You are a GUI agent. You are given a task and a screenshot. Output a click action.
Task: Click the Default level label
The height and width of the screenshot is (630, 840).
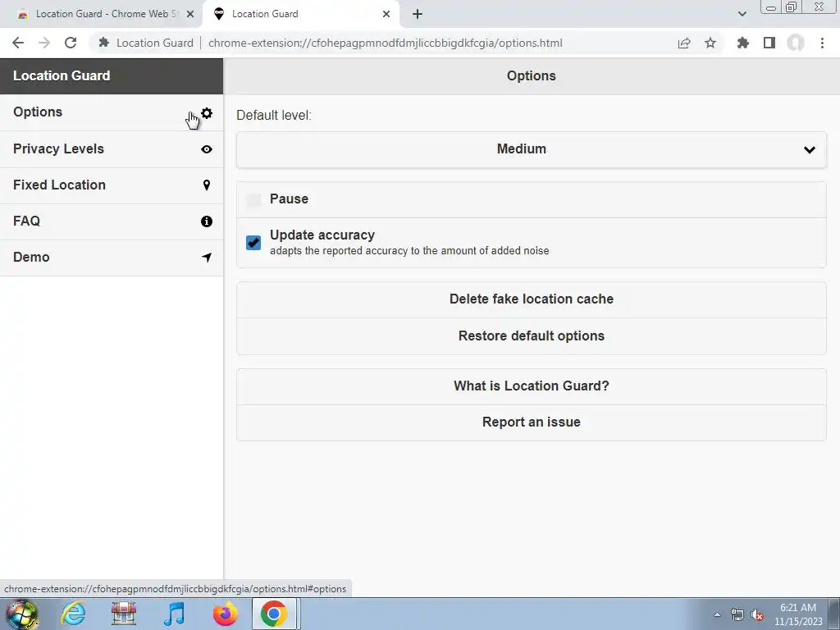click(x=274, y=115)
